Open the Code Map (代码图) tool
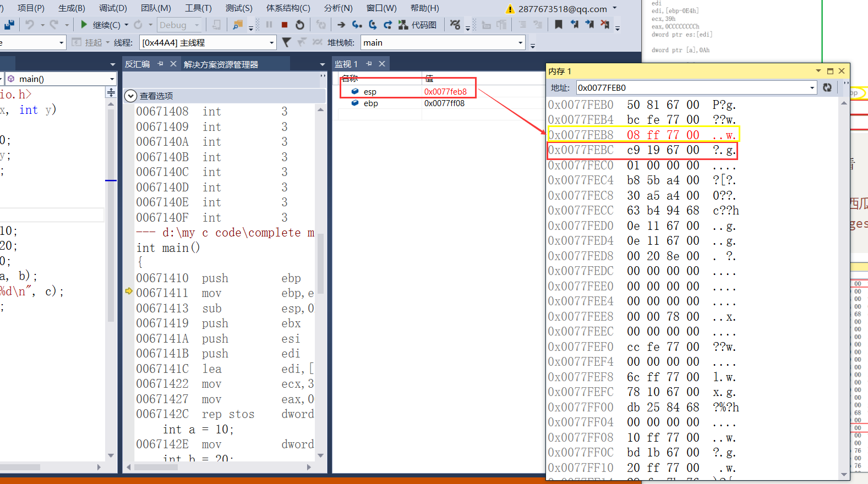Screen dimensions: 868x484 pos(418,25)
